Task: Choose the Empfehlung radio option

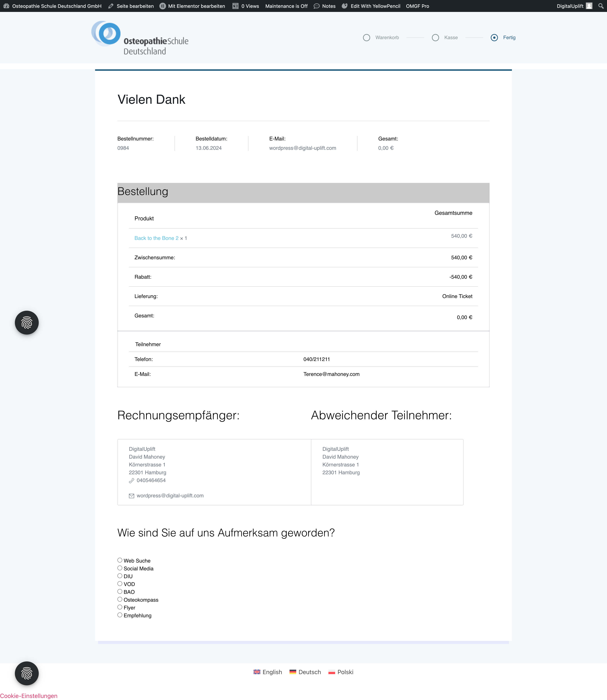Action: [x=120, y=615]
